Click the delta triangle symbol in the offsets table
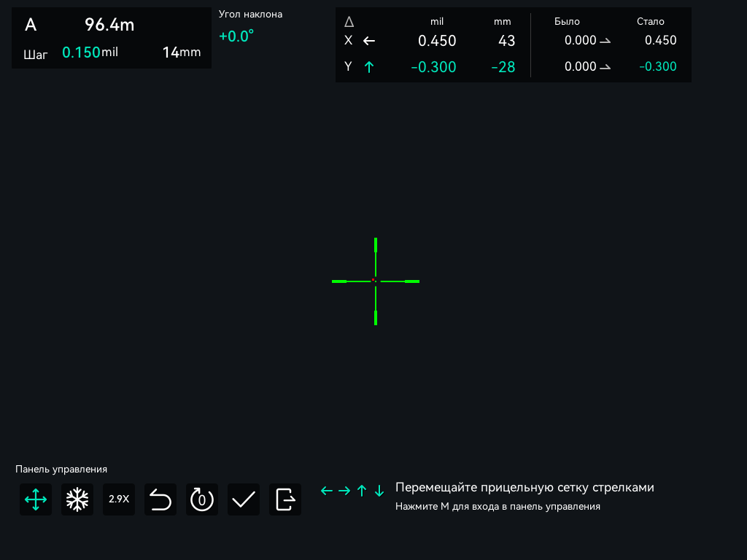 349,21
